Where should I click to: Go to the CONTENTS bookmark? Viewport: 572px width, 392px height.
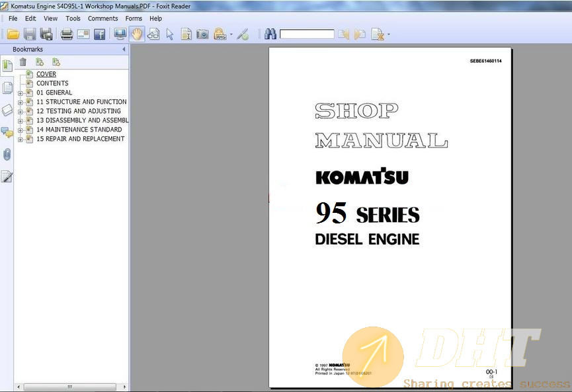52,83
